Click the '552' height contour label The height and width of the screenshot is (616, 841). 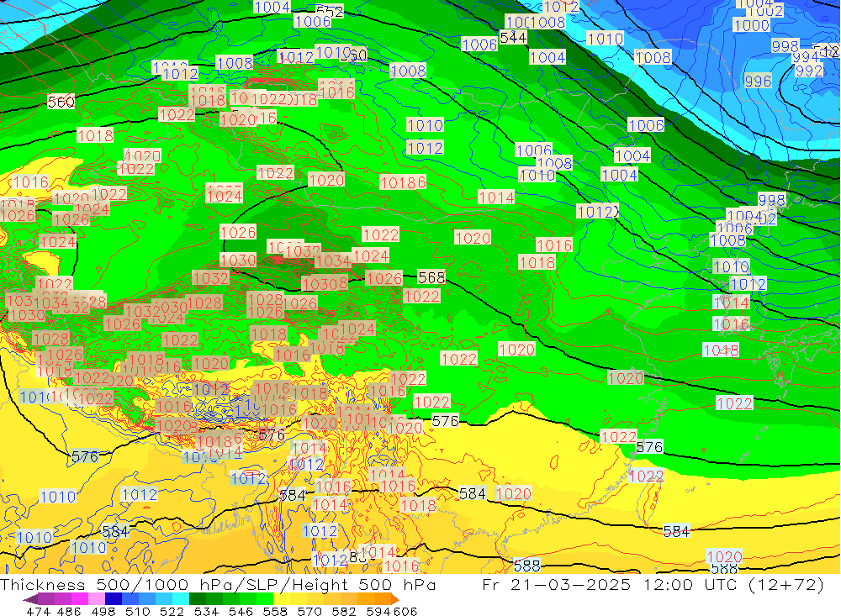tap(330, 11)
